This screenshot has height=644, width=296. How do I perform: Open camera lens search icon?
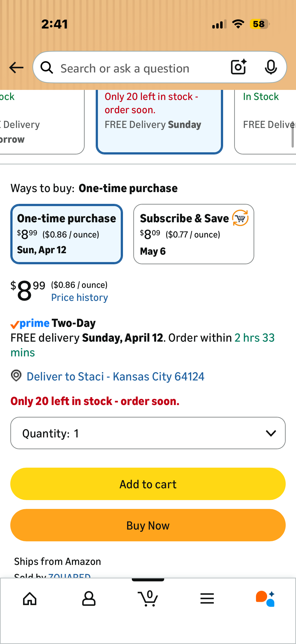[239, 67]
